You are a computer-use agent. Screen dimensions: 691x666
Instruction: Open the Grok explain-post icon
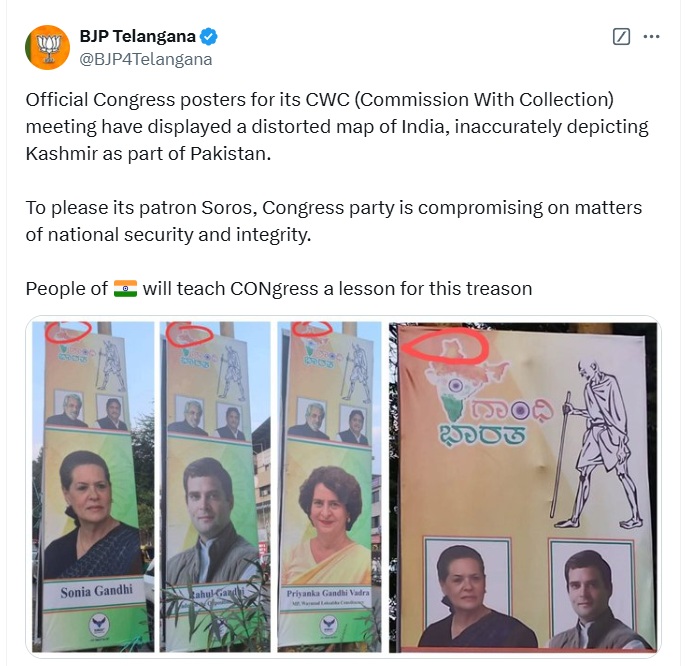(621, 37)
